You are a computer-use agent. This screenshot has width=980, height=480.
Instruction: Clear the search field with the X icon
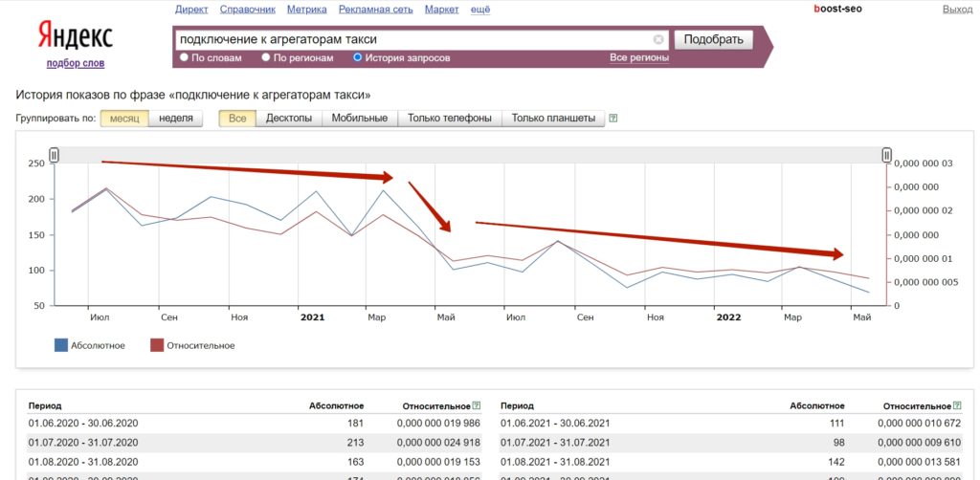(x=658, y=40)
